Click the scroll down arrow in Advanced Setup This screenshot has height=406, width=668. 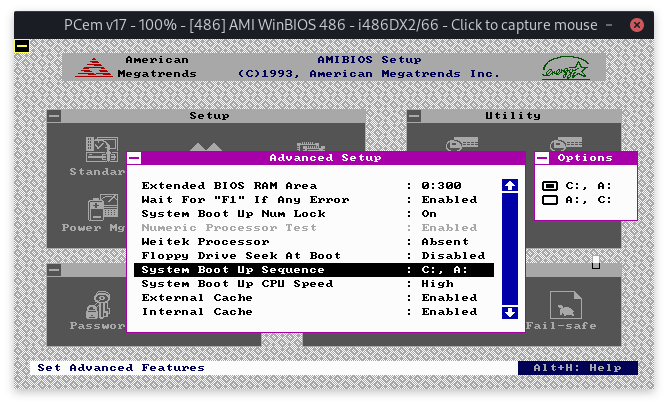click(510, 313)
